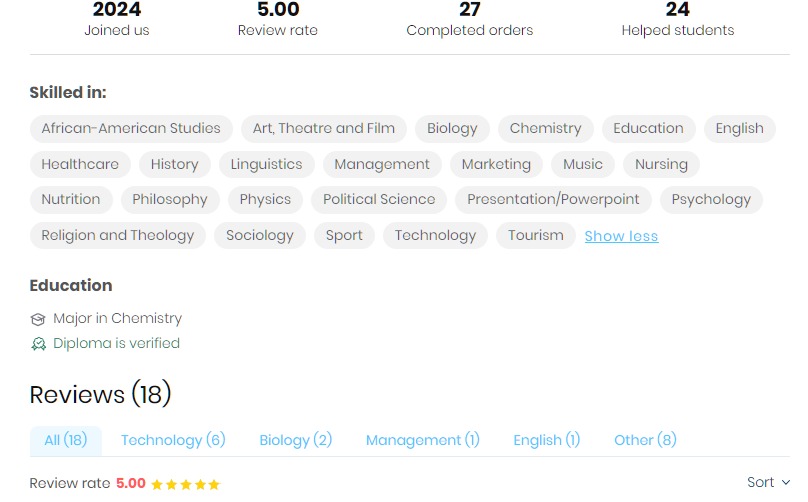Open the Sort dropdown
Viewport: 808px width, 502px height.
pos(768,482)
